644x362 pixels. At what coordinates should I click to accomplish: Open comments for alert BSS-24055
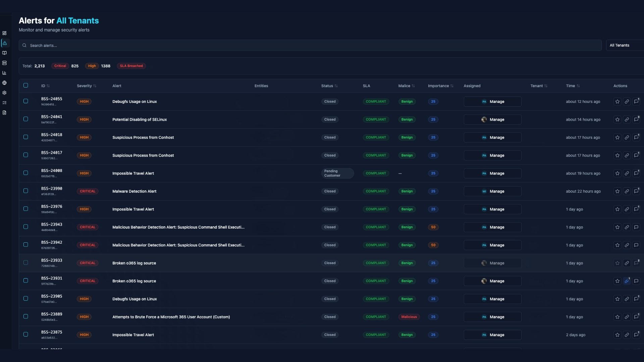click(636, 102)
